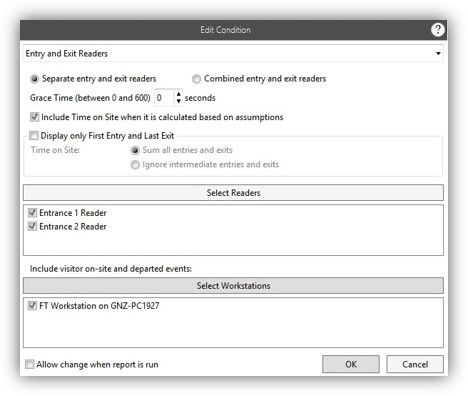The width and height of the screenshot is (468, 396).
Task: Decrease Grace Time with down arrow
Action: pyautogui.click(x=179, y=101)
